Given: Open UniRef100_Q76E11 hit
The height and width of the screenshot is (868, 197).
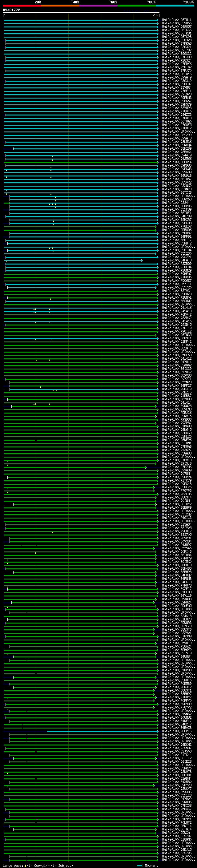Looking at the screenshot, I should (x=176, y=91).
